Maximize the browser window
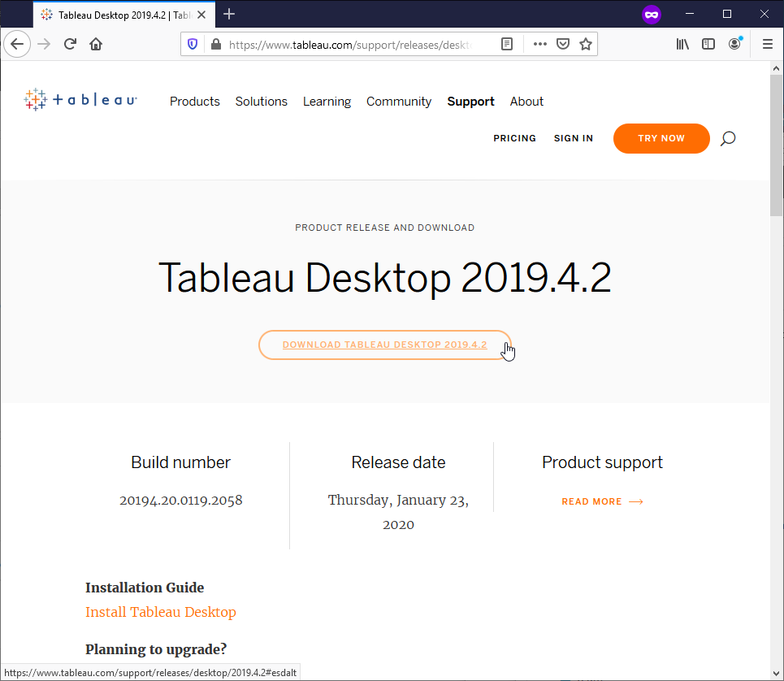Screen dimensions: 784x681 (x=727, y=14)
